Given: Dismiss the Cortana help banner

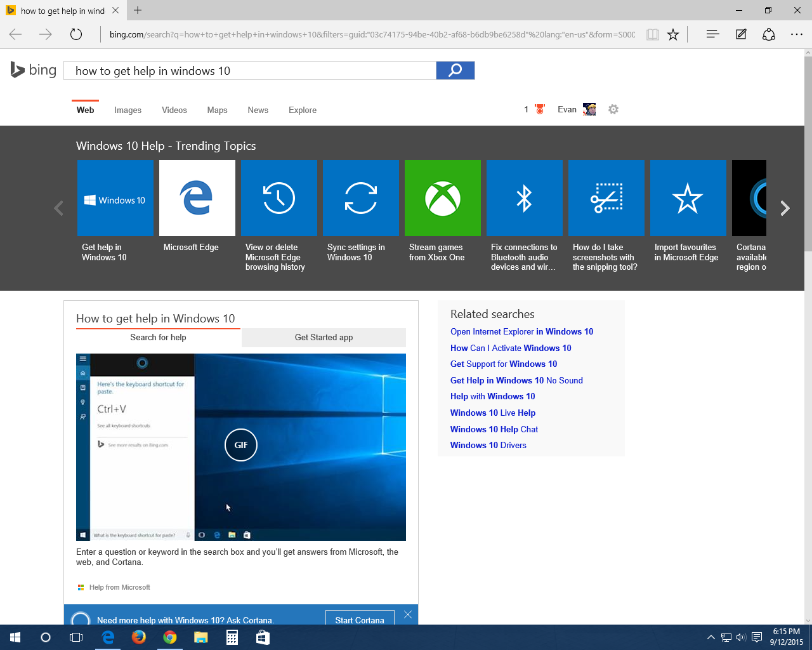Looking at the screenshot, I should coord(408,615).
